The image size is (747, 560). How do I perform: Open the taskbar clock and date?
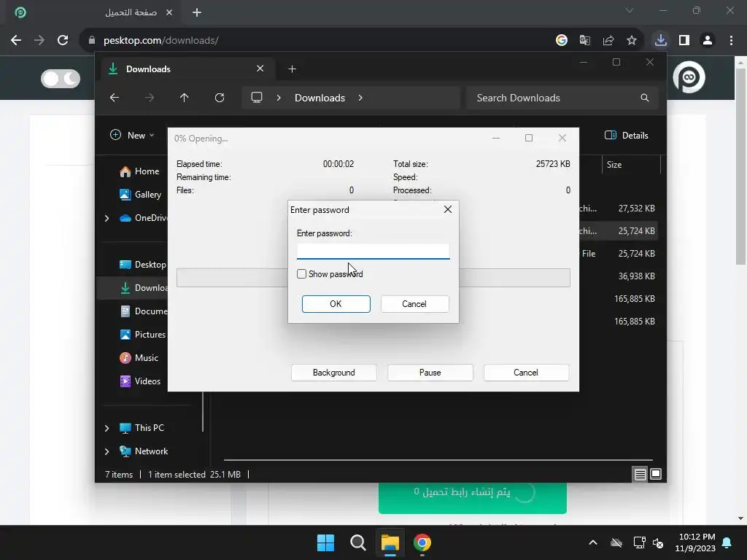point(695,542)
